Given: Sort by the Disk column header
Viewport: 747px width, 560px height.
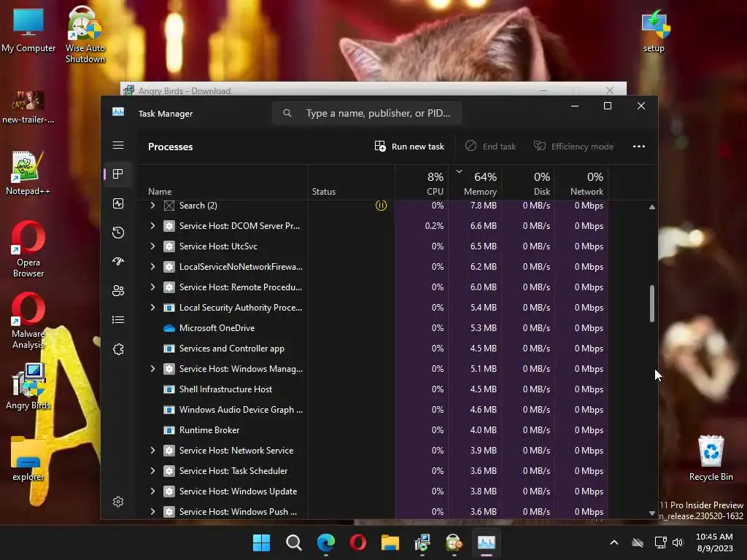Looking at the screenshot, I should pyautogui.click(x=528, y=183).
